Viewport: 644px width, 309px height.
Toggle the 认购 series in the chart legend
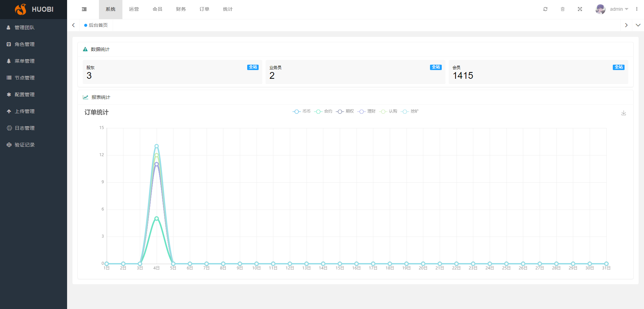pyautogui.click(x=388, y=111)
